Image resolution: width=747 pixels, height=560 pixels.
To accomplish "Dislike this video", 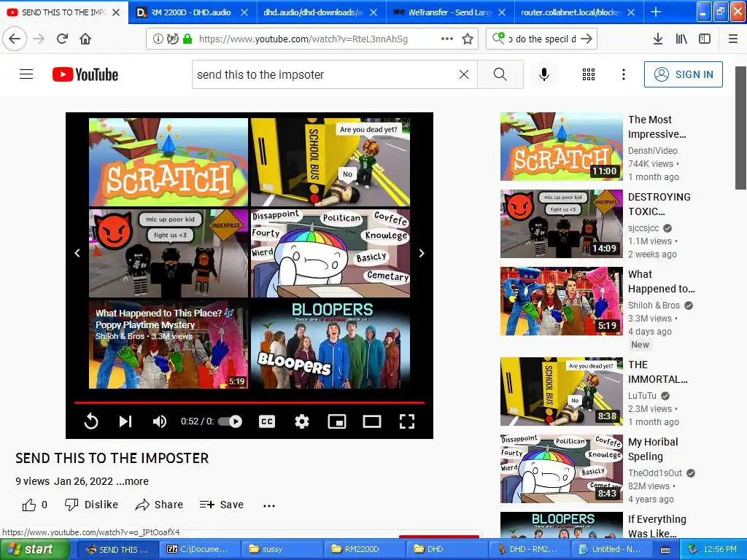I will [x=91, y=505].
